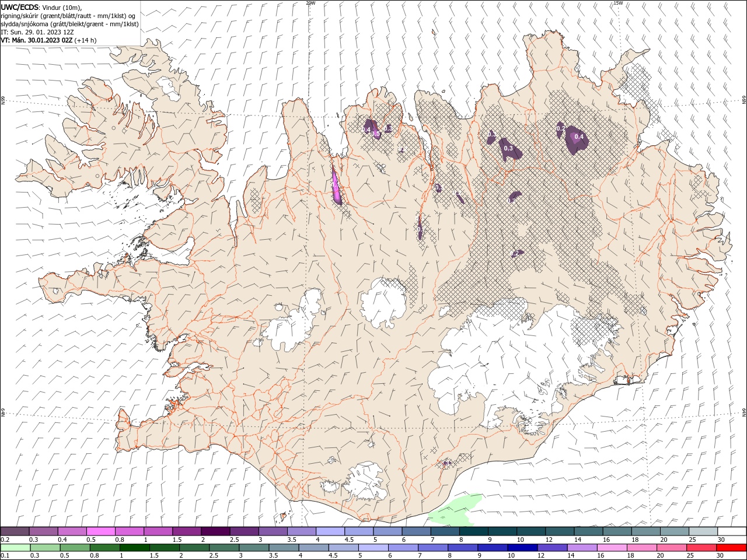Click the "UWC/ECDS" title text
Image resolution: width=747 pixels, height=560 pixels.
pos(20,7)
